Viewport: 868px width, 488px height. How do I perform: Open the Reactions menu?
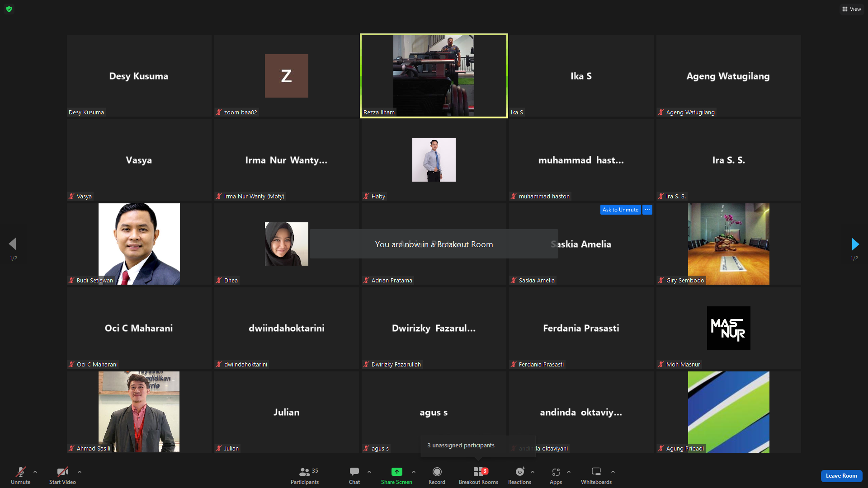(520, 475)
